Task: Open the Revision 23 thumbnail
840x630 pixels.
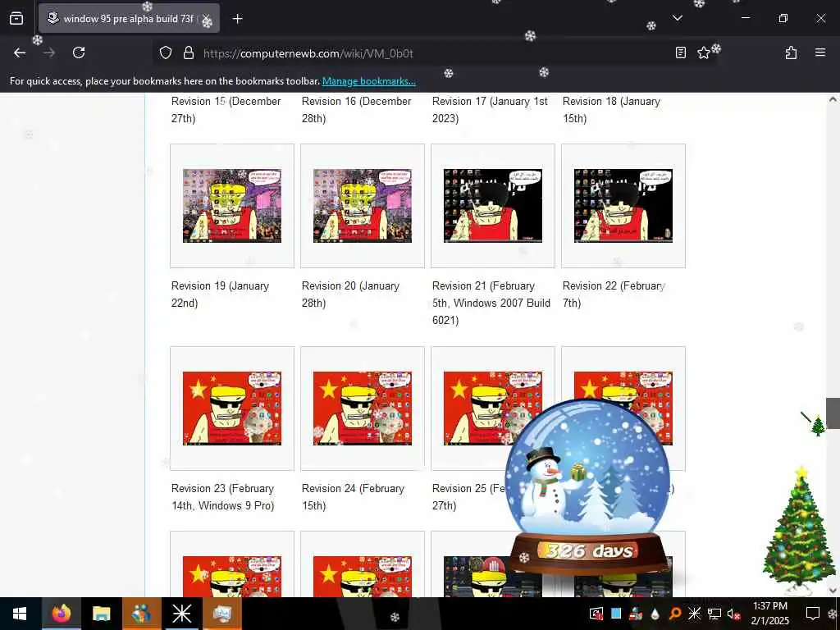Action: pos(232,409)
